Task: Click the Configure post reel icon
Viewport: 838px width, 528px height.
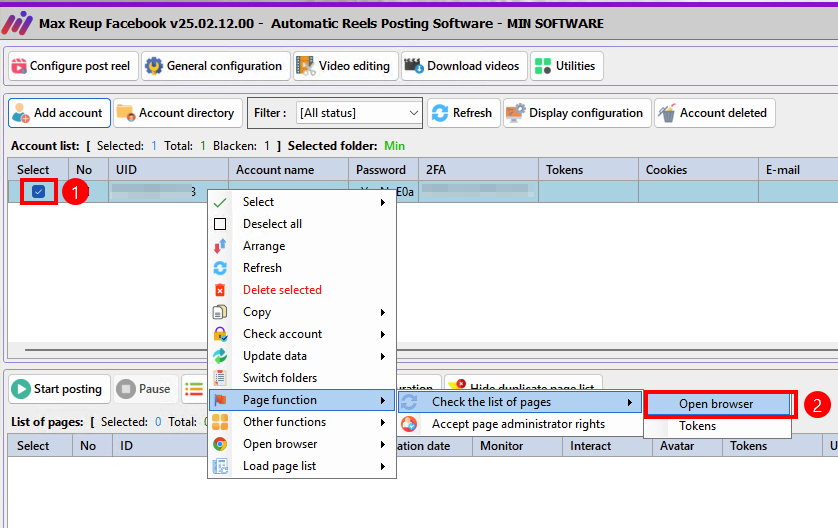Action: 19,66
